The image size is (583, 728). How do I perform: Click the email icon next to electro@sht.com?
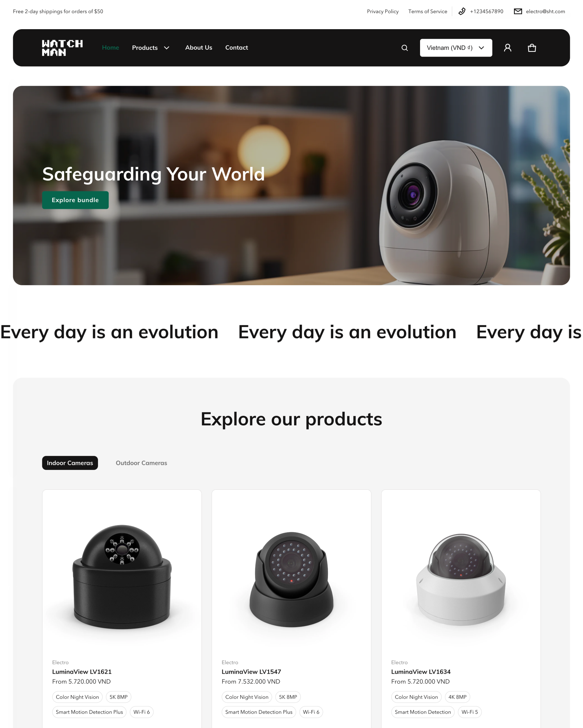pos(517,11)
